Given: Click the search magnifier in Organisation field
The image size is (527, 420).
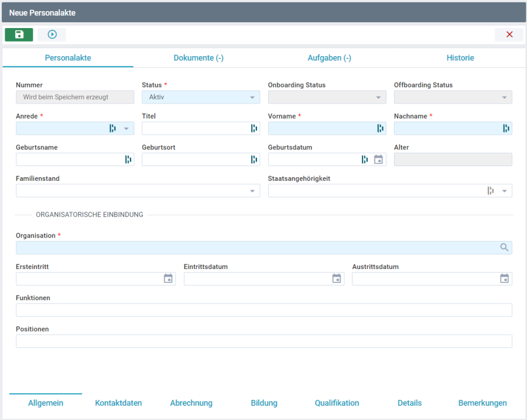Looking at the screenshot, I should (504, 247).
